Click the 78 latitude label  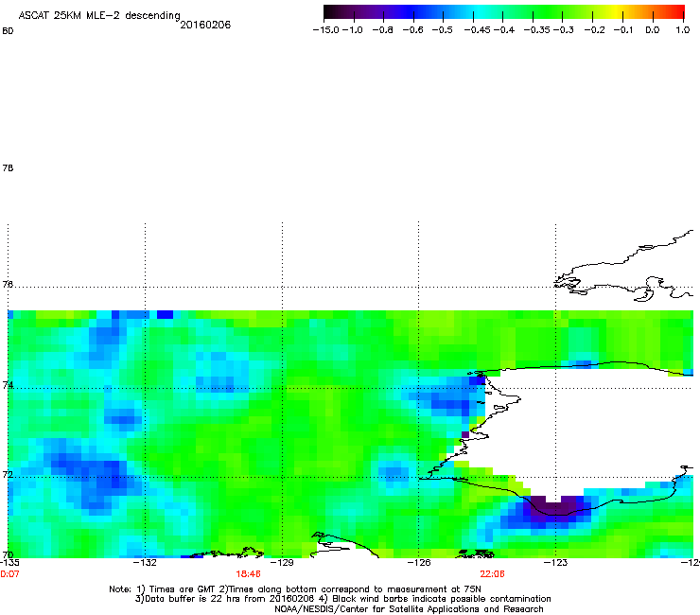point(8,167)
